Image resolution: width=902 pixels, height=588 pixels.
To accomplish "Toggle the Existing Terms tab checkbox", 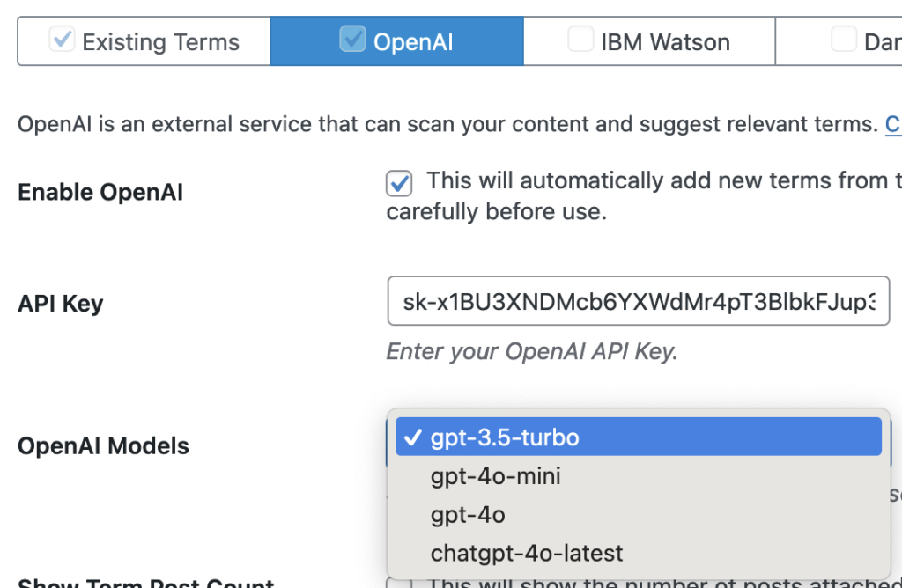I will coord(63,39).
